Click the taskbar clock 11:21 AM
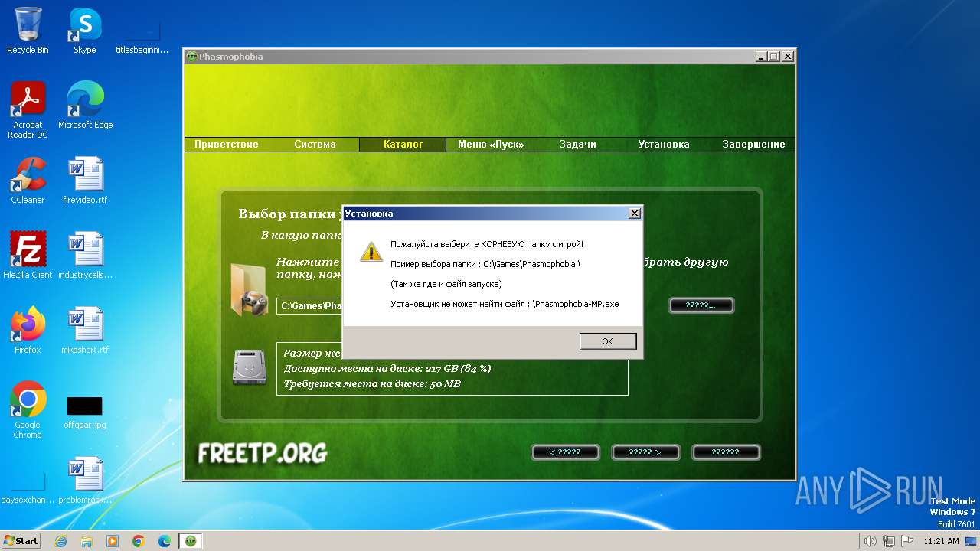Screen dimensions: 980x551 pyautogui.click(x=941, y=541)
